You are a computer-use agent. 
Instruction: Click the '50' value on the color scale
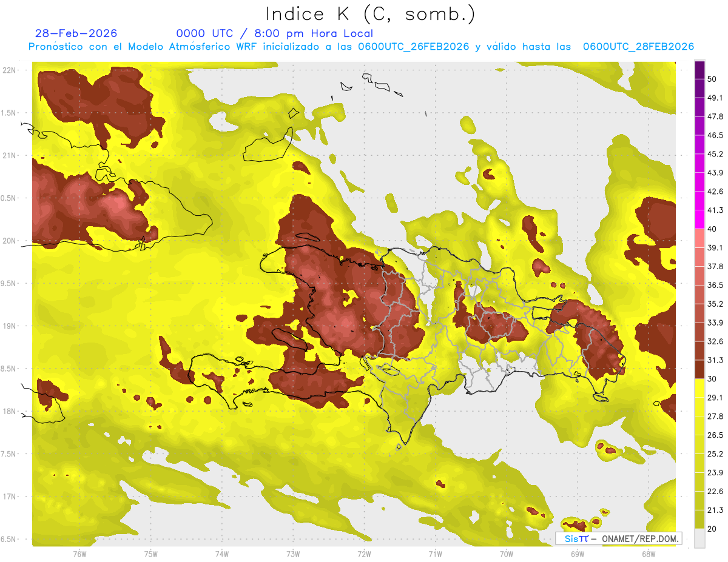click(712, 79)
